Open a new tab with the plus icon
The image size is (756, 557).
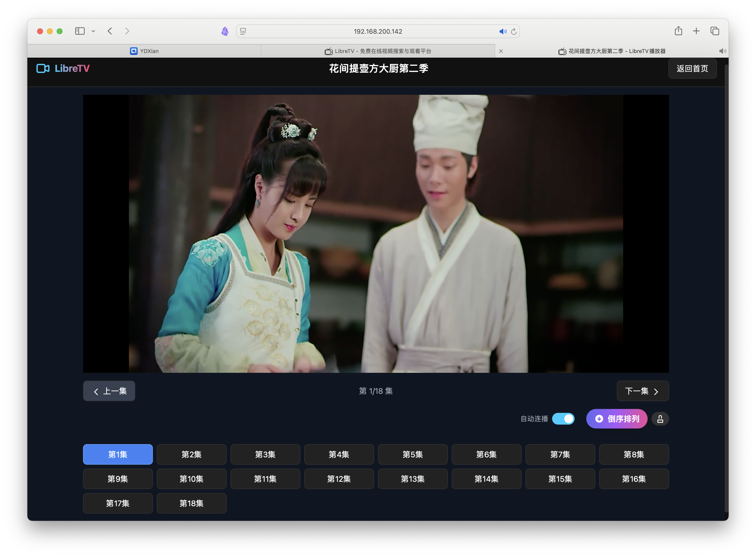[x=696, y=31]
